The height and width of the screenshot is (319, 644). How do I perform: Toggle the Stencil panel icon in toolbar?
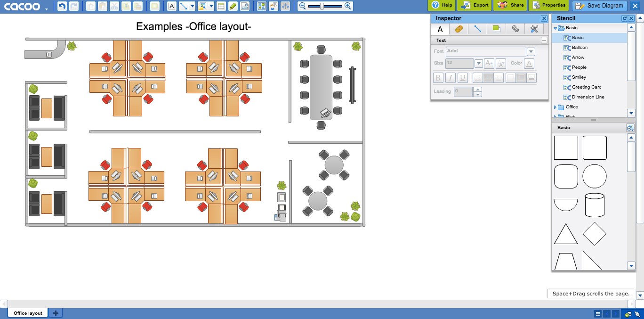click(262, 6)
